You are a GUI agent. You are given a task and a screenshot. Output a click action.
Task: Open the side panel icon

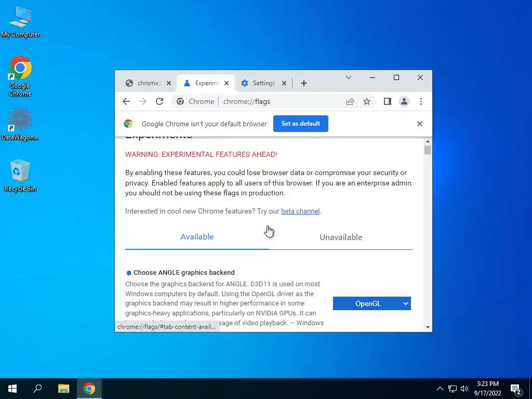(x=388, y=101)
